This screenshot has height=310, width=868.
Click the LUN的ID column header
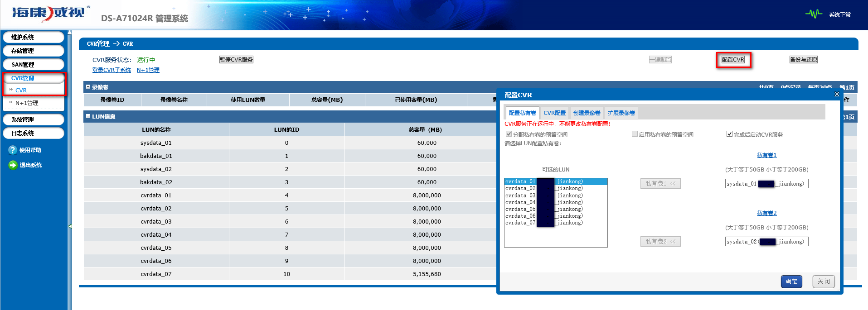point(286,129)
